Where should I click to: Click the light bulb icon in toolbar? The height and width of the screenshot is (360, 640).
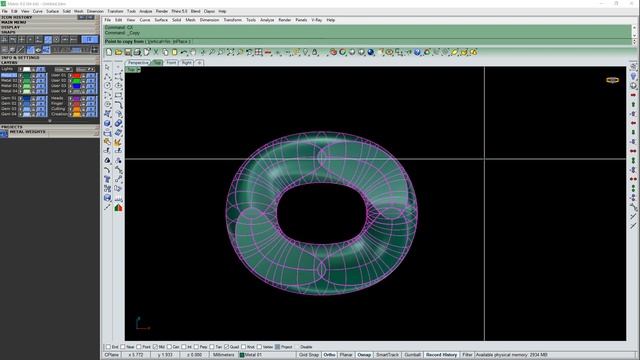(305, 52)
